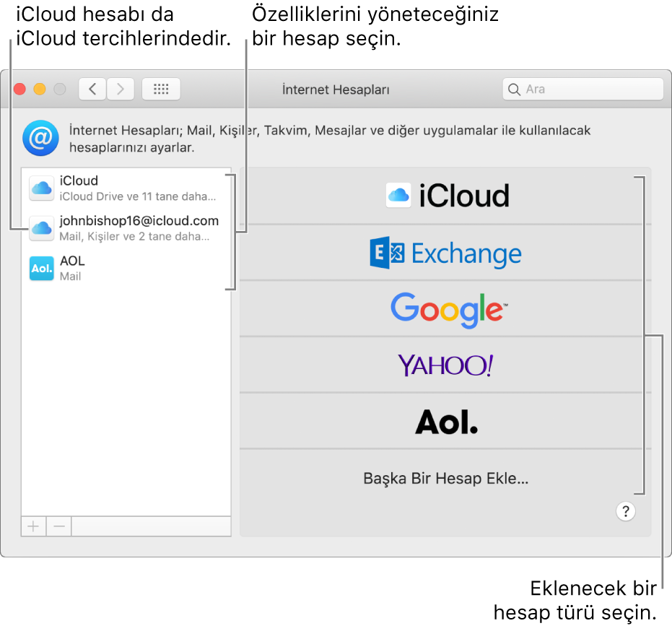The width and height of the screenshot is (672, 626).
Task: Minimize the window with the yellow button
Action: click(x=40, y=90)
